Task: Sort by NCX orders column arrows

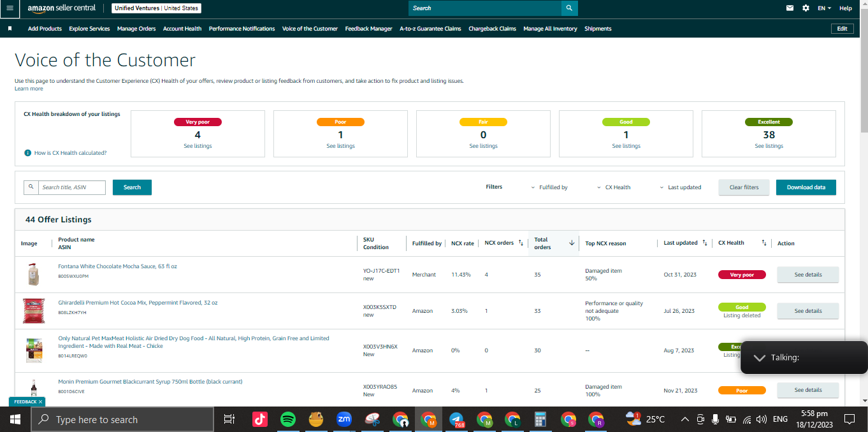Action: 521,243
